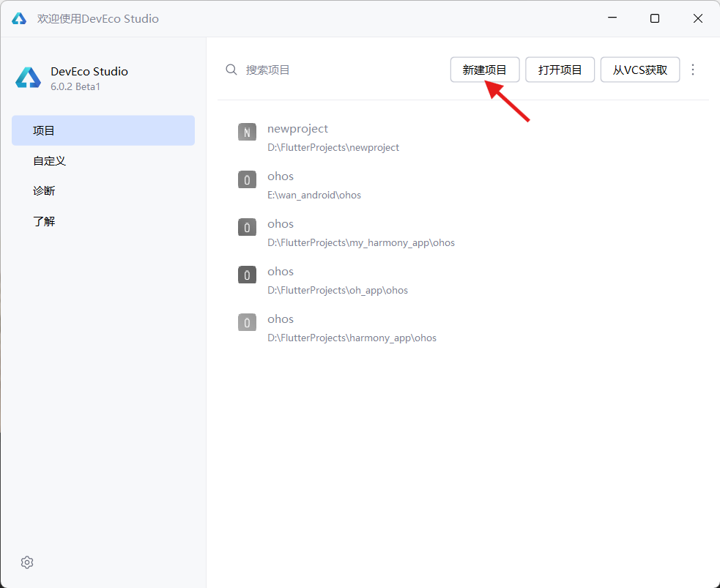
Task: Open ohos project above oh_app path
Action: (281, 271)
